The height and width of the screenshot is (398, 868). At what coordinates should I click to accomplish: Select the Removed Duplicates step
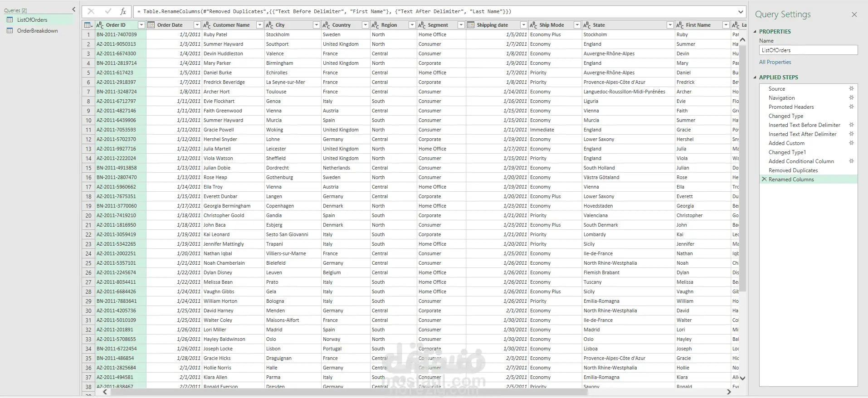tap(793, 170)
